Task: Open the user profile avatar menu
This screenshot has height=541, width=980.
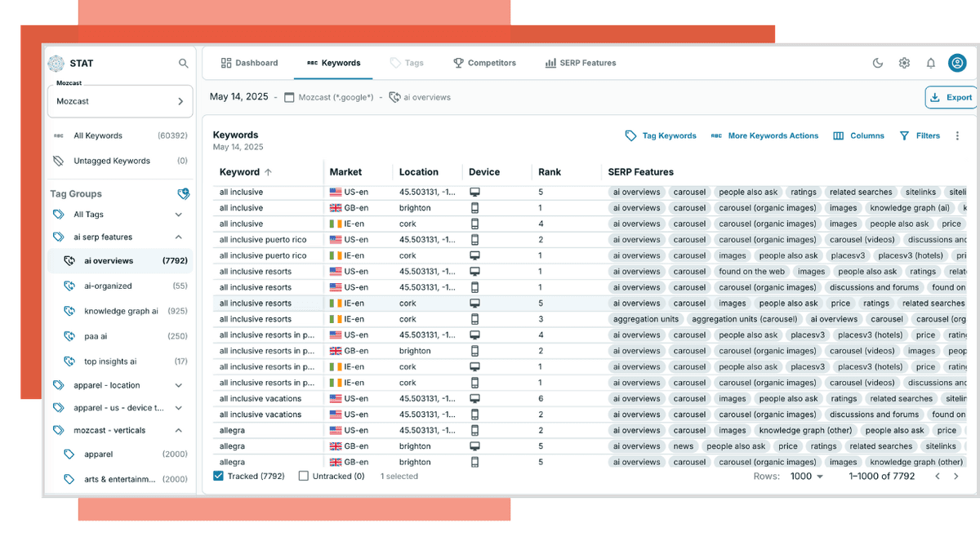Action: pos(957,64)
